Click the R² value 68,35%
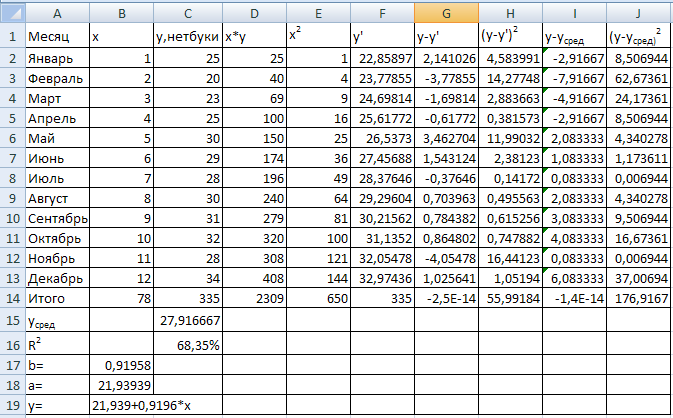This screenshot has height=418, width=673. tap(188, 344)
